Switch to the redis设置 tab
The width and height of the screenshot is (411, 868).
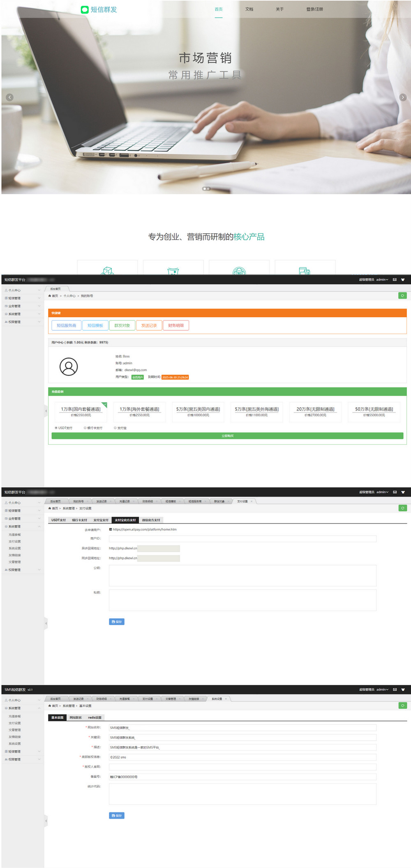point(95,717)
